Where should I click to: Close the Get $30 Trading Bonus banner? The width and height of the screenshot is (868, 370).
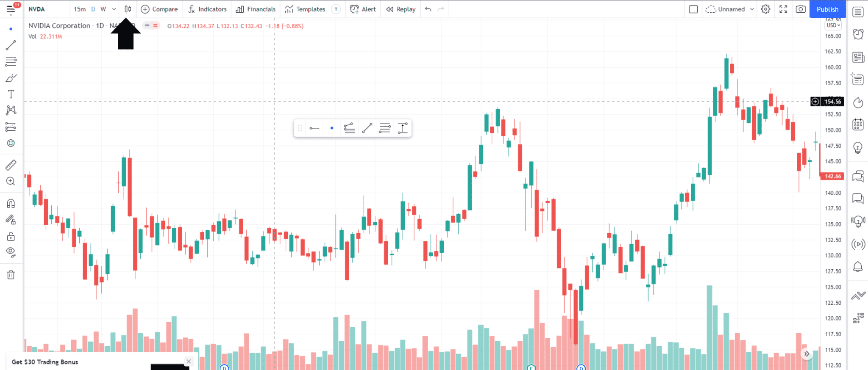pos(189,361)
